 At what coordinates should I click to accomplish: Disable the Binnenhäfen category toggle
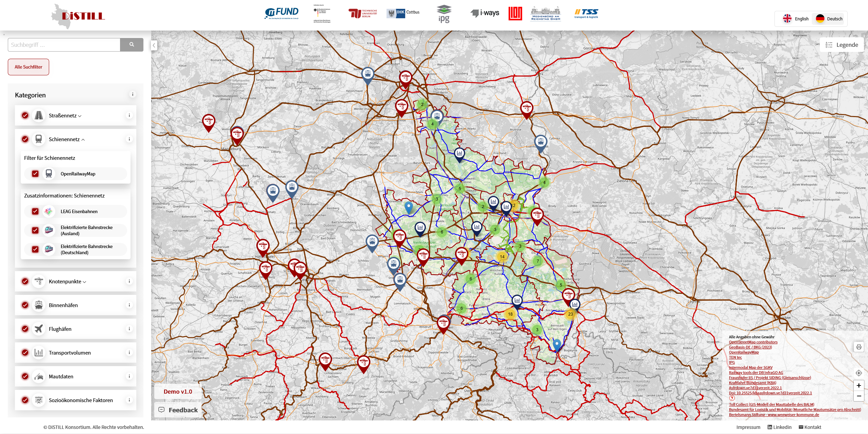(x=25, y=305)
